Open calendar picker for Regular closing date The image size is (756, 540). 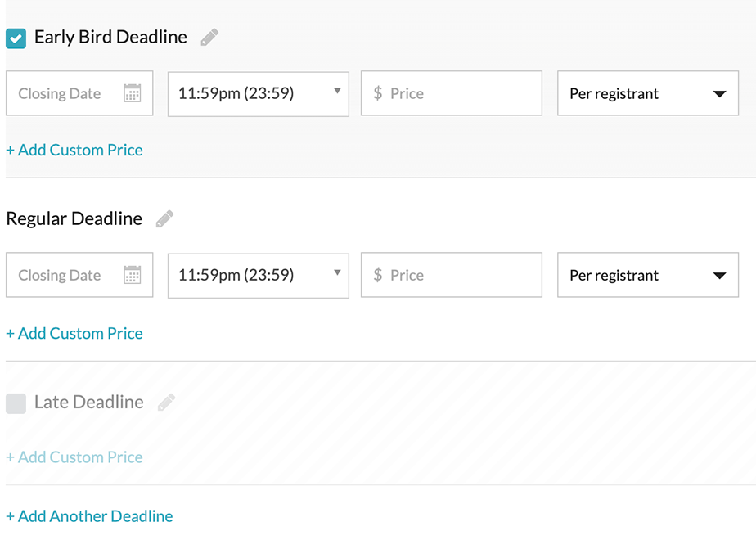132,276
